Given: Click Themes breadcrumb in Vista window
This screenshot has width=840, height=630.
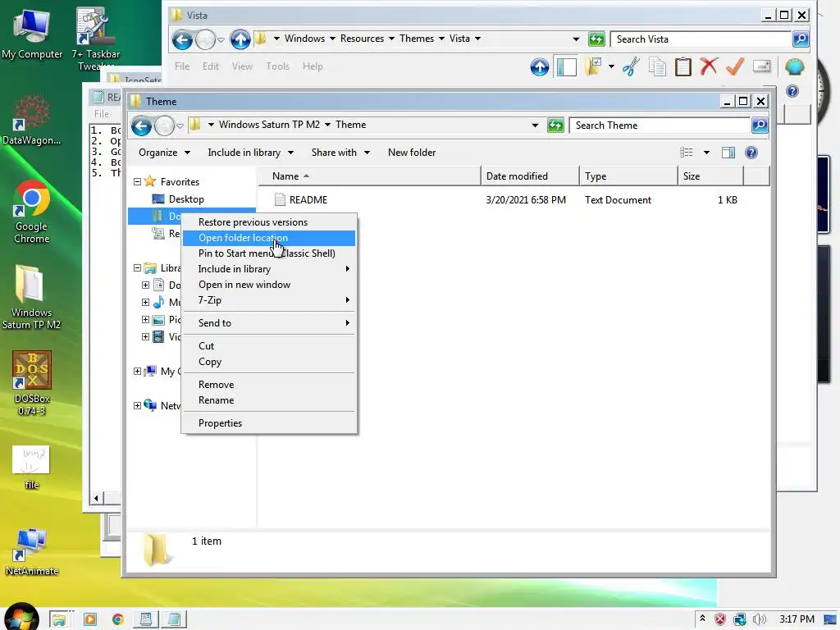Looking at the screenshot, I should click(417, 39).
